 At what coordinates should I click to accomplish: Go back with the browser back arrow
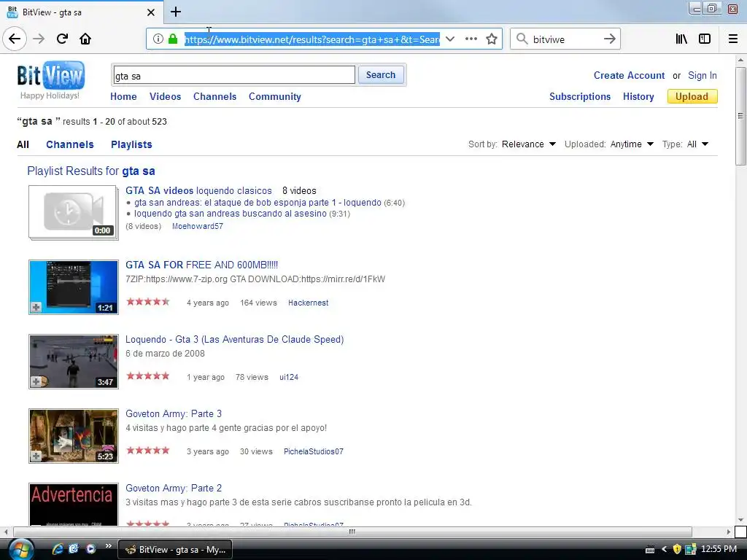(15, 39)
